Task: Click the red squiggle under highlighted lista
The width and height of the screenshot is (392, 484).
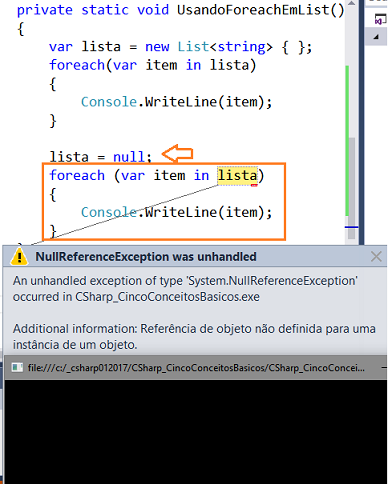Action: click(254, 185)
